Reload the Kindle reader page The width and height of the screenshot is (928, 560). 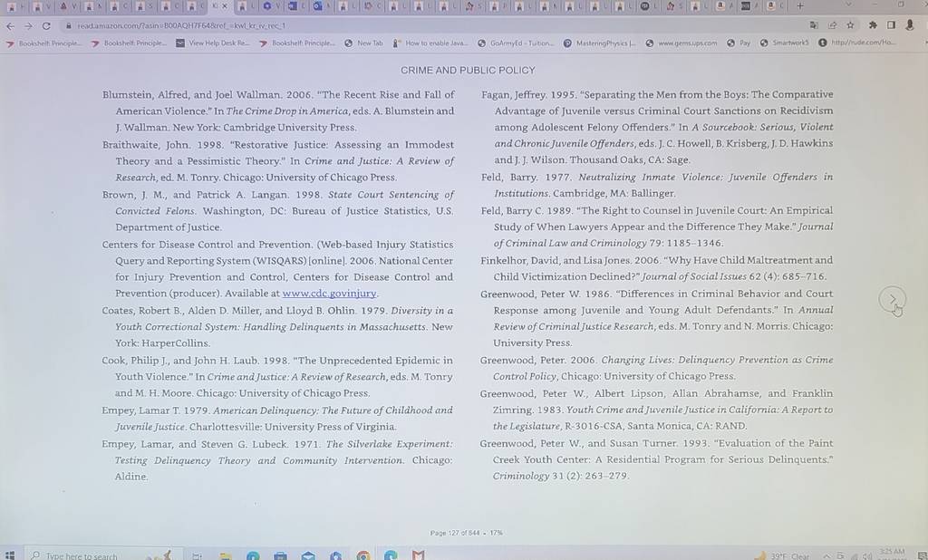pyautogui.click(x=46, y=26)
